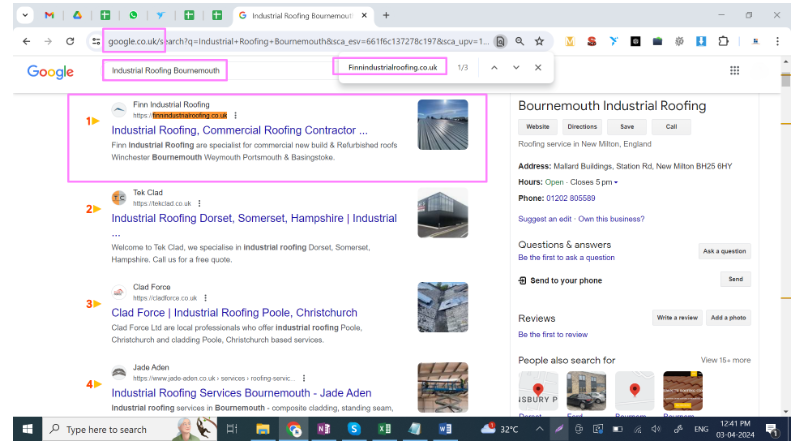Go to previous find match

494,67
